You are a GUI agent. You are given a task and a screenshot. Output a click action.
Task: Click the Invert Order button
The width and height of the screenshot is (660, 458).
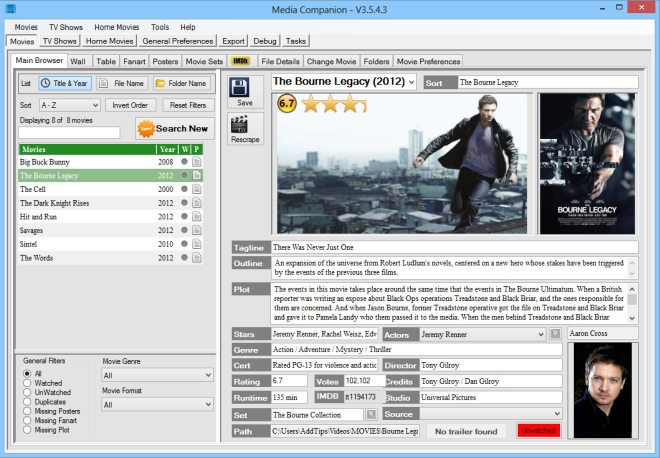[x=130, y=105]
